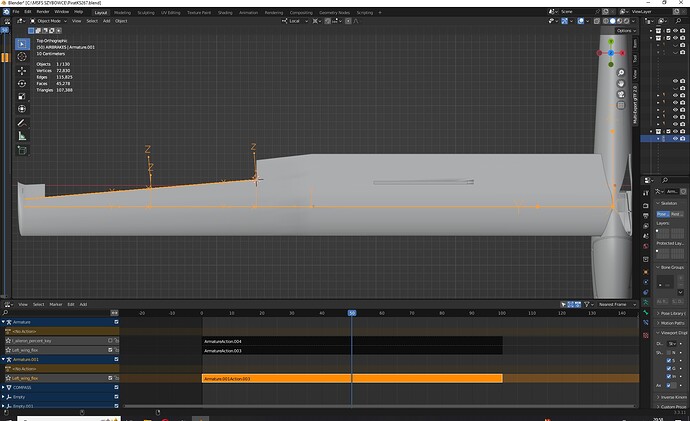Open the 3D viewport Add menu
Screen dimensions: 690x421
[x=106, y=21]
